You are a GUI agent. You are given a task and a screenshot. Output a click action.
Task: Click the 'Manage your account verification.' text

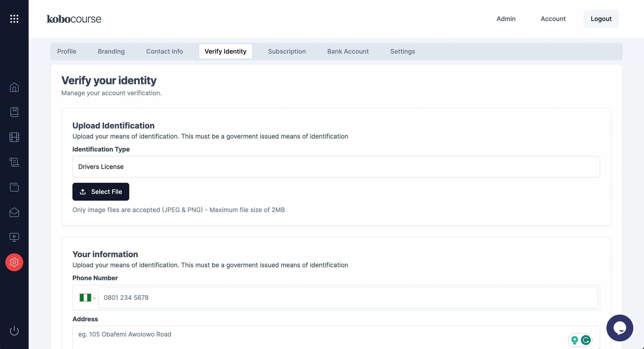[111, 93]
